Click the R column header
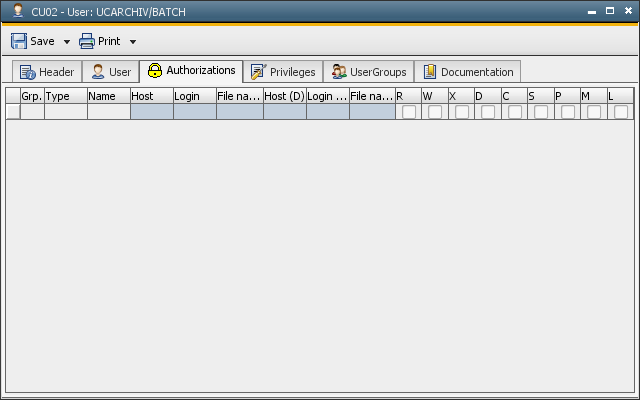640x400 pixels. point(408,96)
